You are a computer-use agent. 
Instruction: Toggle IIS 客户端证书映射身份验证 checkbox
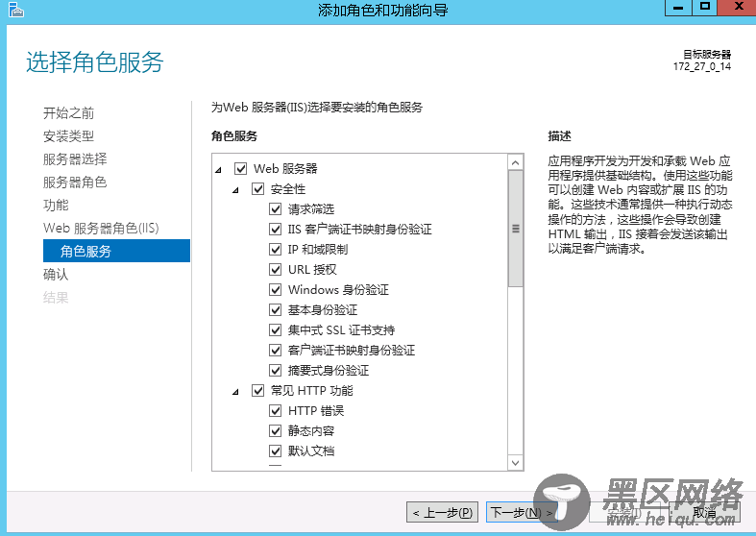(276, 230)
